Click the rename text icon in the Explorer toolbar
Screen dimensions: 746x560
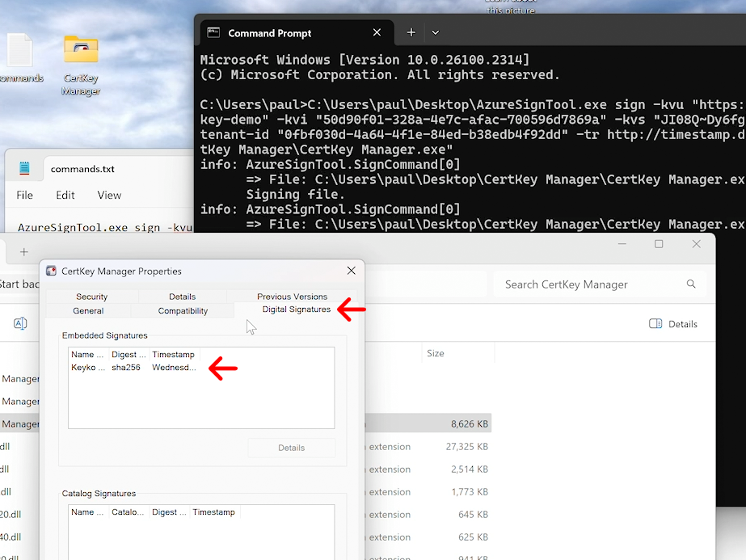(x=19, y=322)
